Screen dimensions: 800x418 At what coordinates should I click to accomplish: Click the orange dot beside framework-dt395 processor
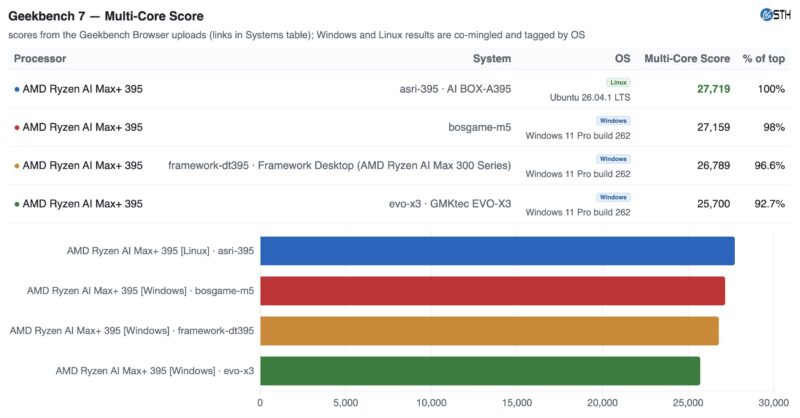[17, 166]
